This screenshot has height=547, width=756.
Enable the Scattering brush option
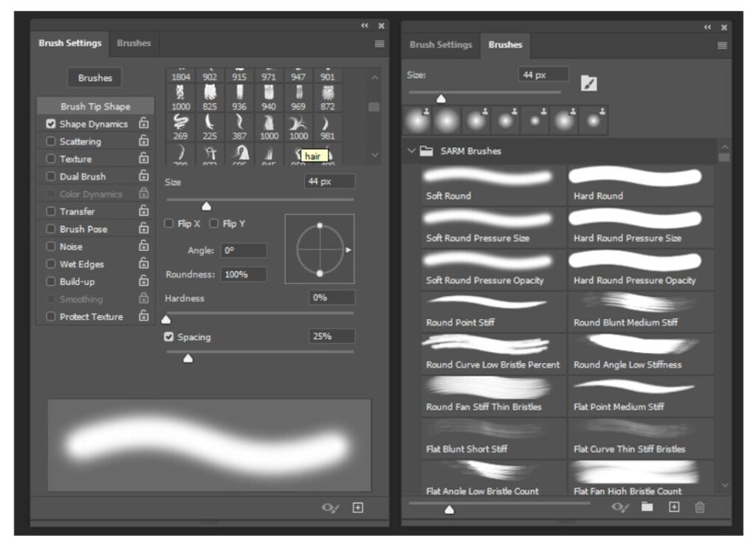tap(51, 141)
